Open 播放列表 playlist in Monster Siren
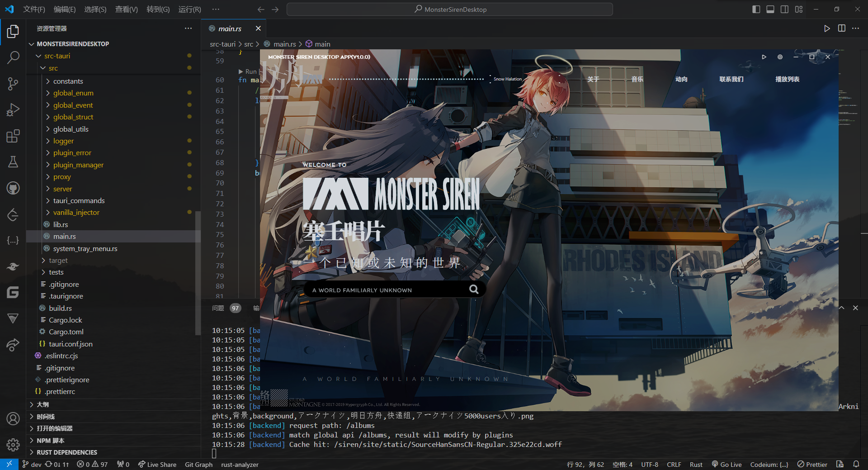The image size is (868, 470). (788, 79)
